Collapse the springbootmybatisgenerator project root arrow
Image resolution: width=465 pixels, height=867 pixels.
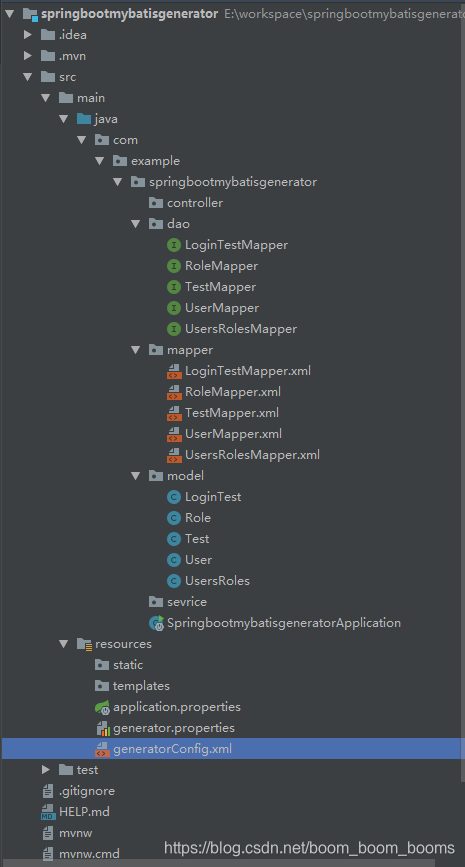click(10, 14)
